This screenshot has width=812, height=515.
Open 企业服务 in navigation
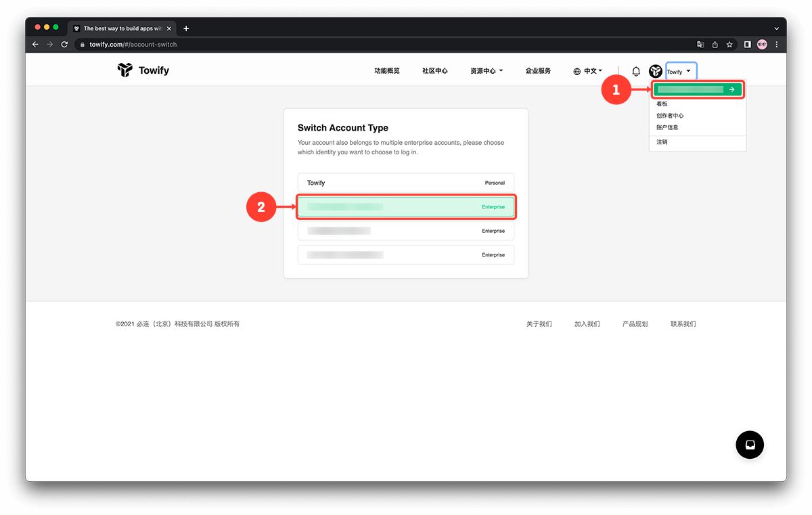(538, 71)
